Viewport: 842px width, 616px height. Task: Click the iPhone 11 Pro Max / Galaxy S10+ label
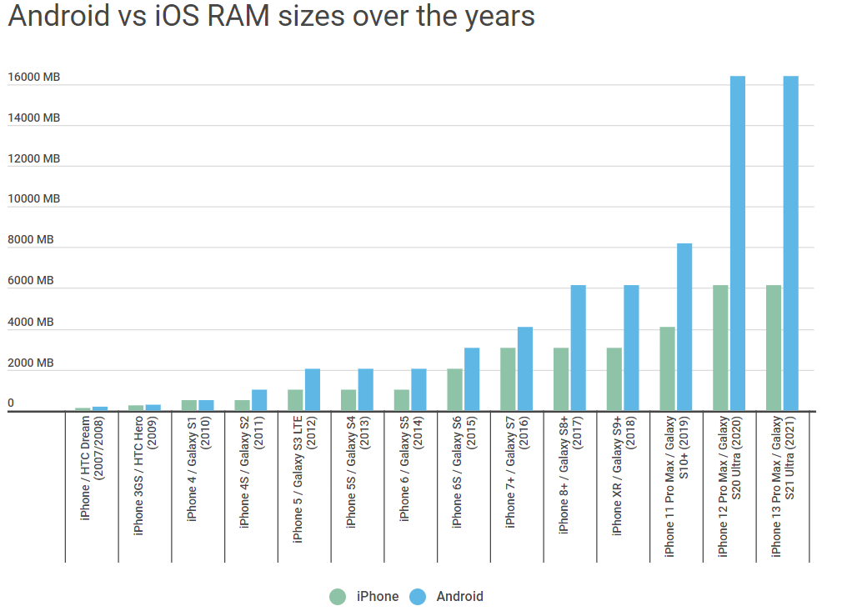(x=677, y=486)
